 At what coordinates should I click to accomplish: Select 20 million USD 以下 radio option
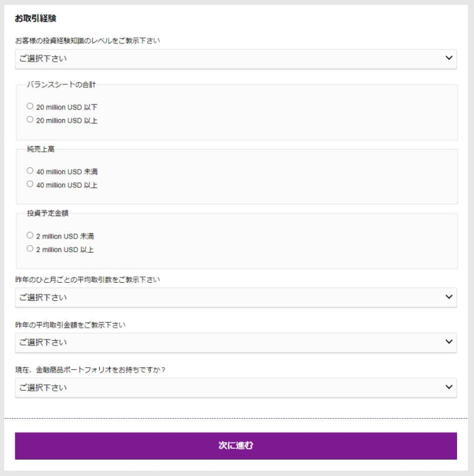pos(30,106)
